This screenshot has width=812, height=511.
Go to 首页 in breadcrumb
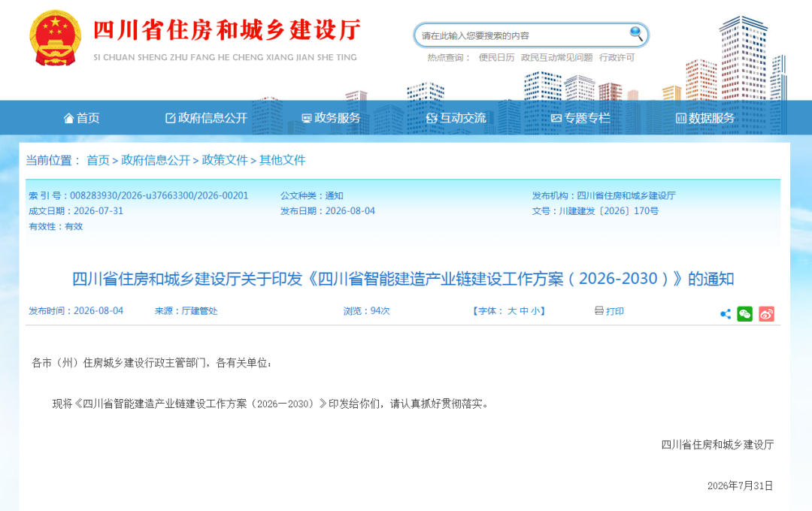(x=98, y=161)
